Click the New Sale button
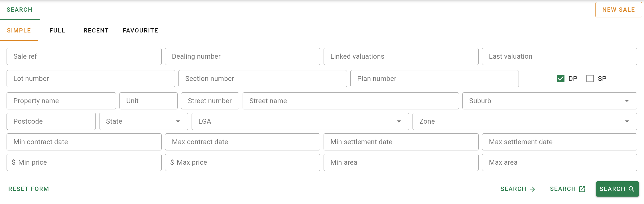This screenshot has width=644, height=204. click(619, 10)
